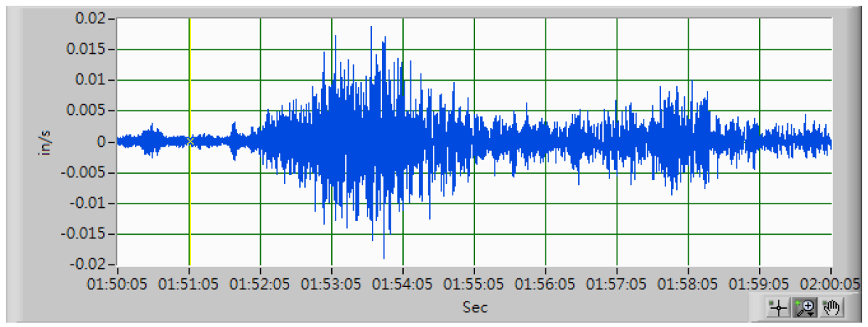Click the 01:50:05 X-axis start time

[x=118, y=285]
